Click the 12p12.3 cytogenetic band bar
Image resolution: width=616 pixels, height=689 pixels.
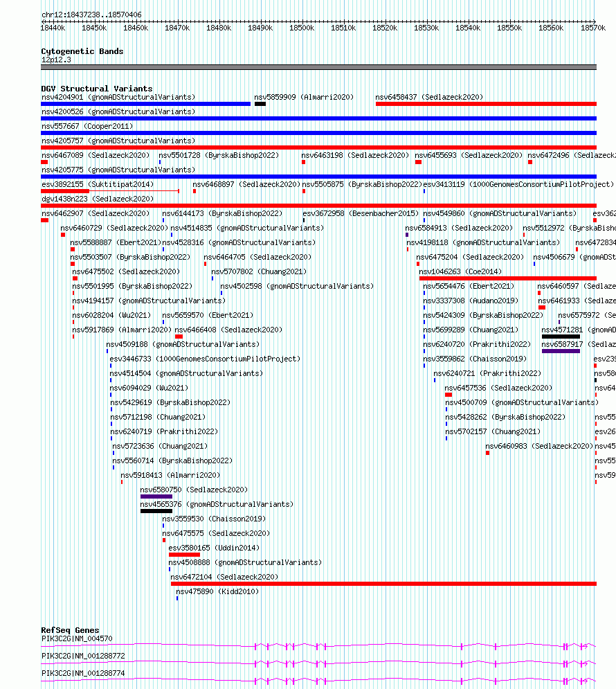click(x=319, y=67)
